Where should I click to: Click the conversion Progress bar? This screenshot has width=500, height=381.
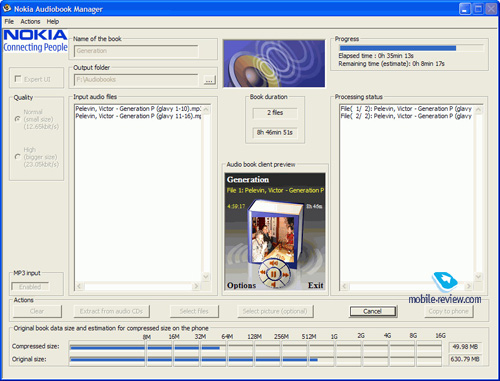click(411, 48)
